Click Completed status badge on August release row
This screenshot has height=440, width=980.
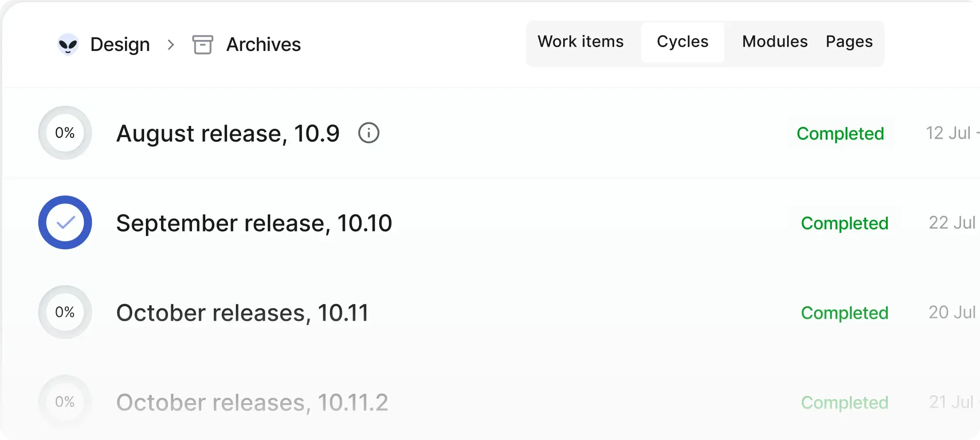(x=840, y=134)
